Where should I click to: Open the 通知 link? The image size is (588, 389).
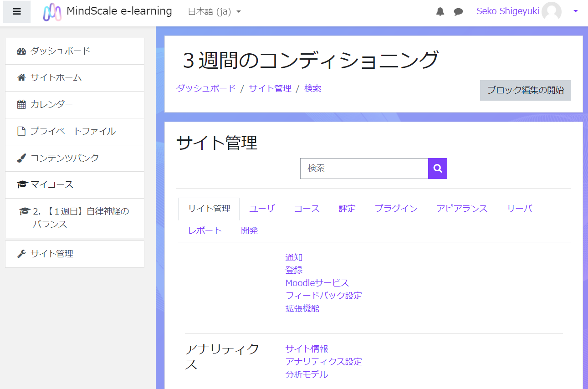pyautogui.click(x=294, y=257)
